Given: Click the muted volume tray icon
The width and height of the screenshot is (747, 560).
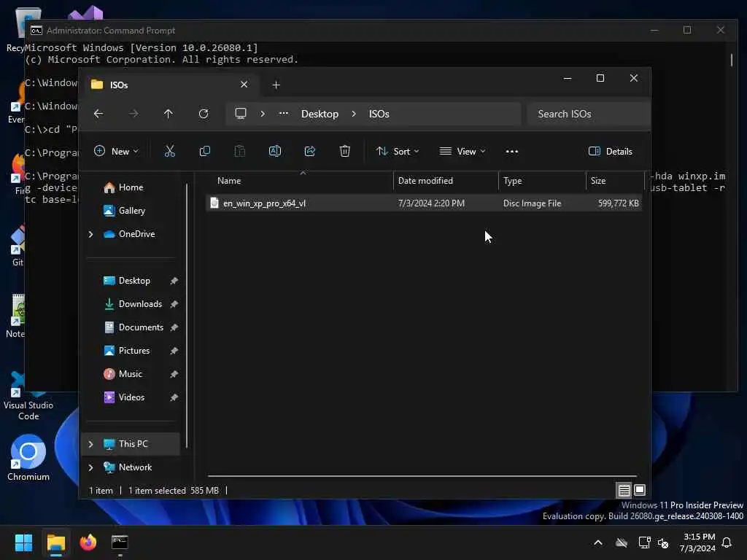Looking at the screenshot, I should pyautogui.click(x=663, y=542).
